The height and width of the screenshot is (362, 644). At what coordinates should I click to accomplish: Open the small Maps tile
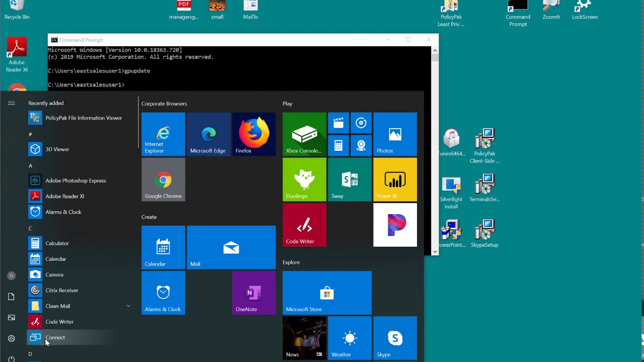coord(361,146)
